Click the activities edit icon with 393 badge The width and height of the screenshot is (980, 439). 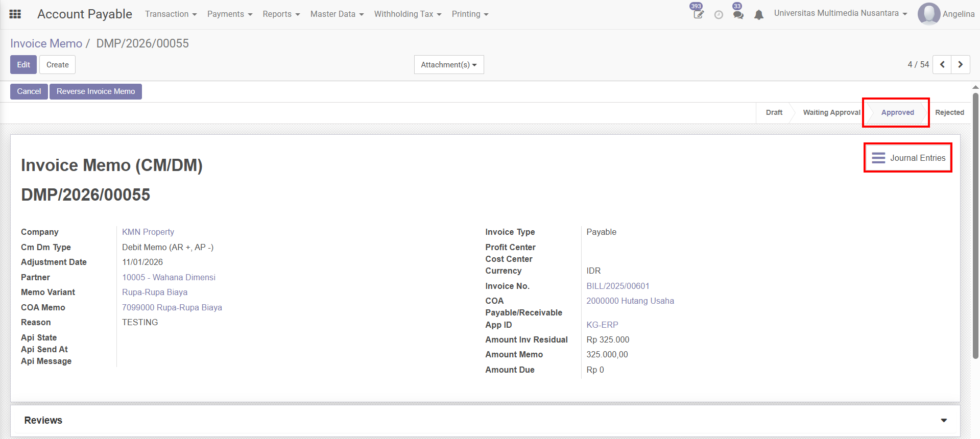click(698, 14)
